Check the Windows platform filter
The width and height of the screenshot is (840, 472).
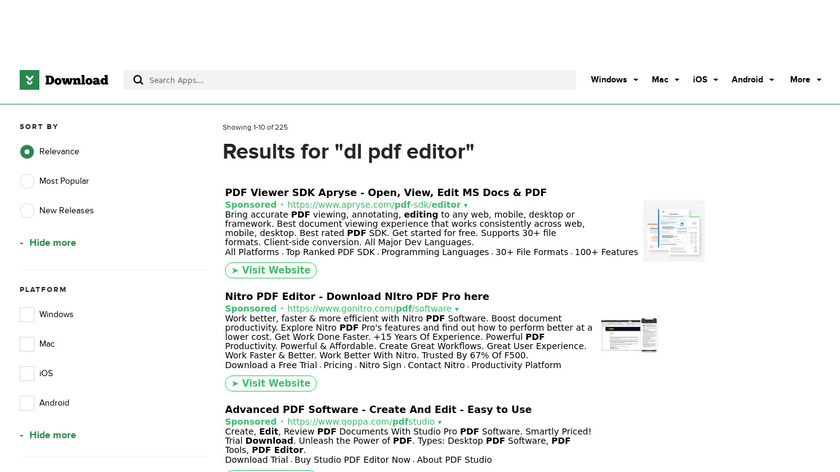27,314
